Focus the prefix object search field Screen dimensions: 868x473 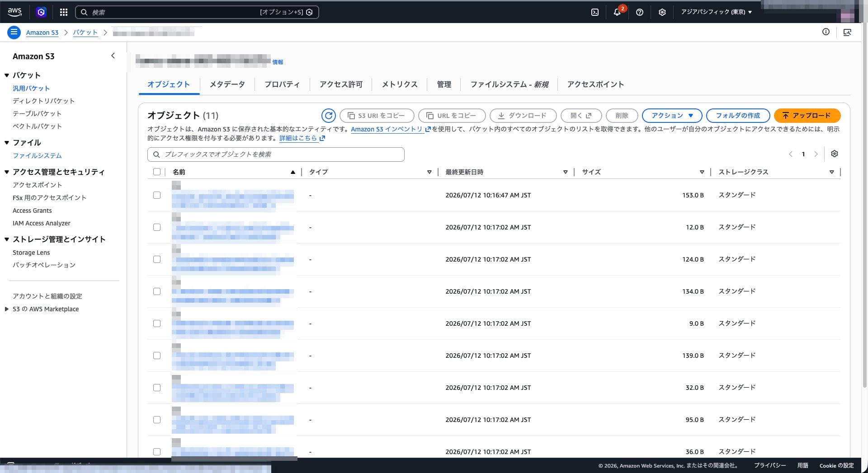click(276, 155)
